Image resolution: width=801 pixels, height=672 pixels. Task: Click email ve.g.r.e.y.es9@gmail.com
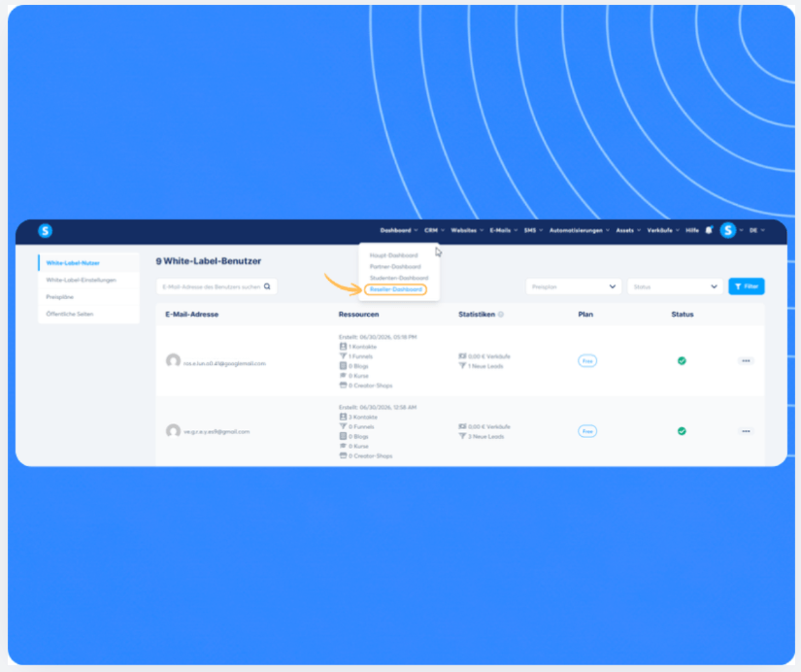pos(217,432)
